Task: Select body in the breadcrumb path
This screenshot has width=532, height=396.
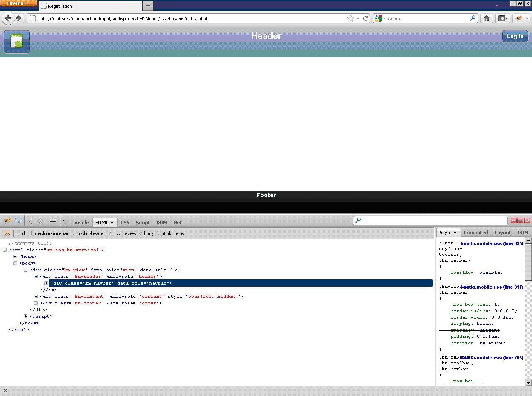Action: 149,233
